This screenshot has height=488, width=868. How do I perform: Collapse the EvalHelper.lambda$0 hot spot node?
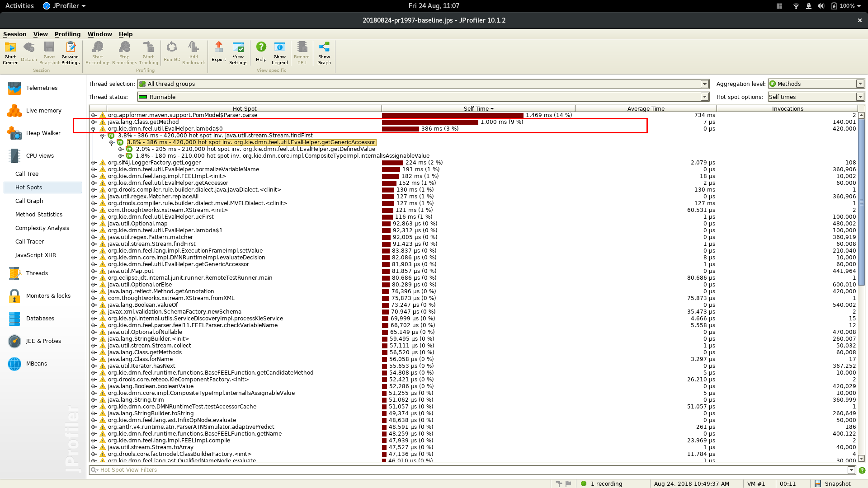94,129
